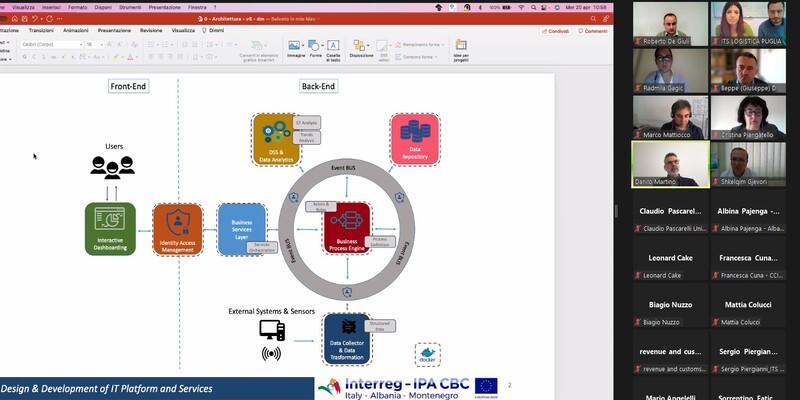Open Idee per progetti design ideas

coord(461,51)
